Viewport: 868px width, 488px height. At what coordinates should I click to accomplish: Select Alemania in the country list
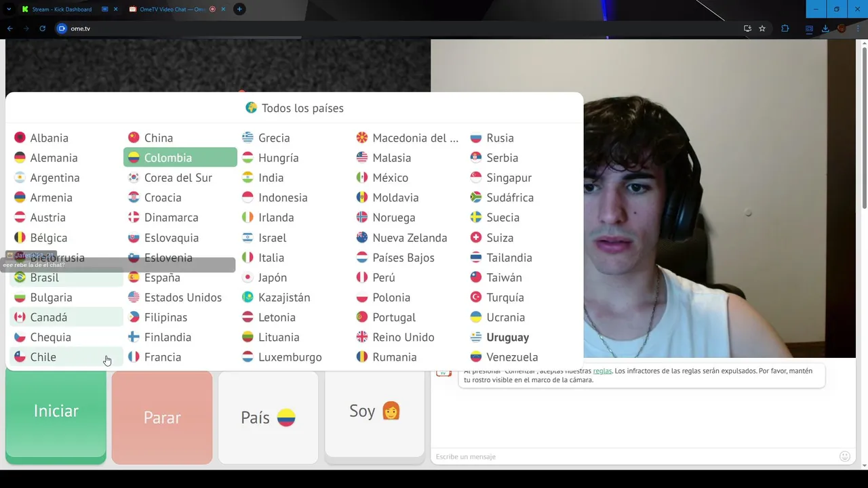coord(66,157)
